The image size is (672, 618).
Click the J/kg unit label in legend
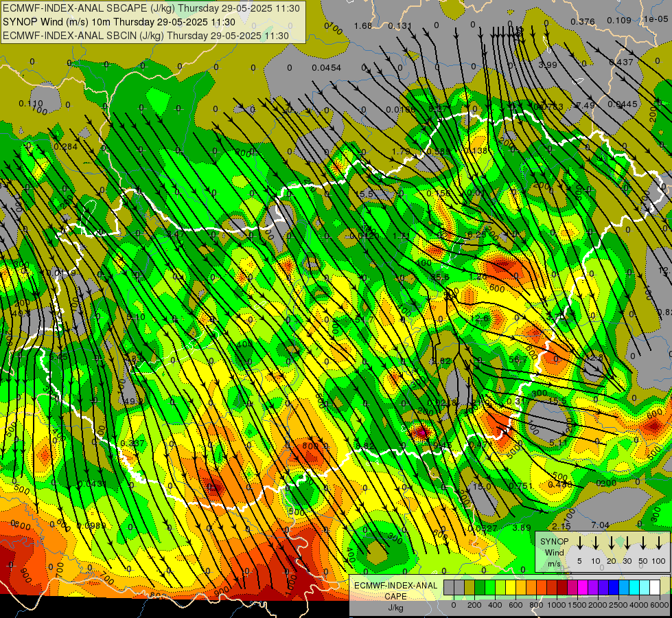pyautogui.click(x=395, y=608)
